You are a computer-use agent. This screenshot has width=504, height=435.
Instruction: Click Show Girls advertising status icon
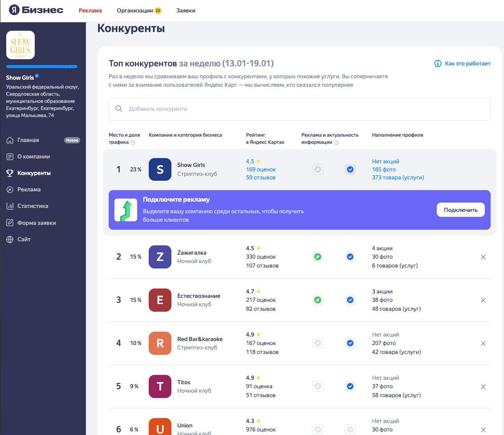317,169
